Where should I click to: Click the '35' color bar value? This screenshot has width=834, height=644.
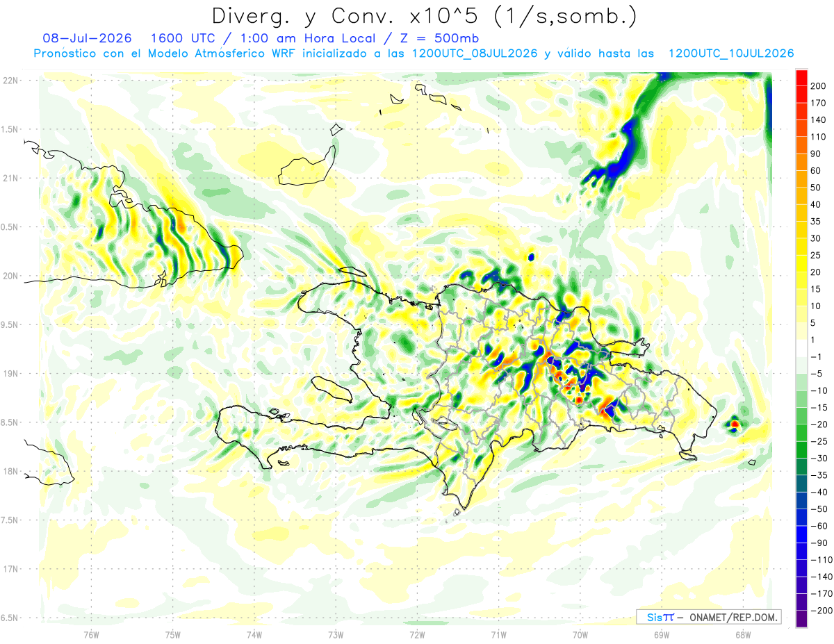pos(816,222)
